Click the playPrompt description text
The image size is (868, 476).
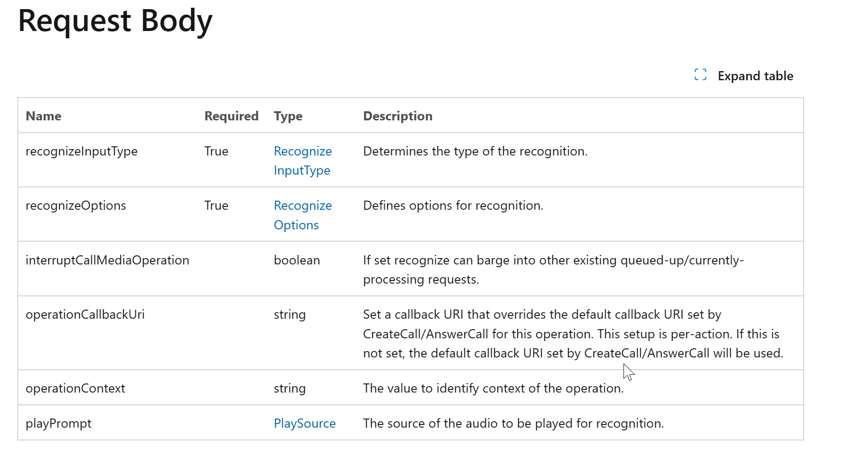click(514, 424)
